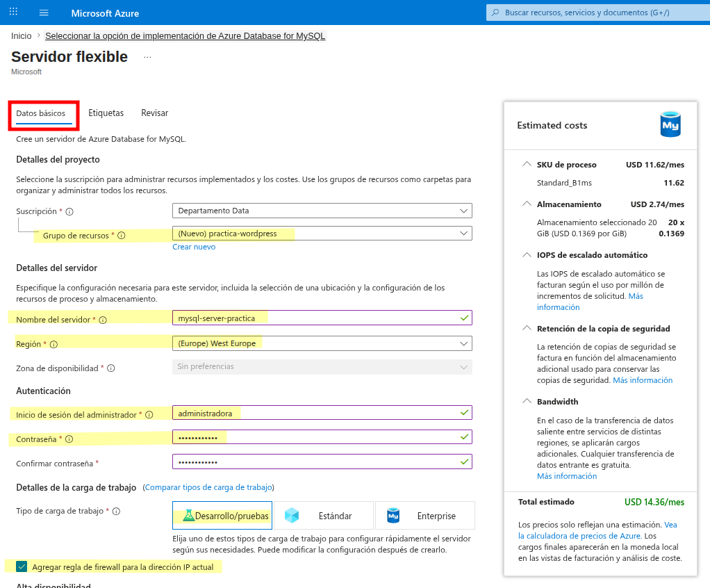Click the info icon next to Suscripción
This screenshot has height=588, width=710.
[69, 211]
